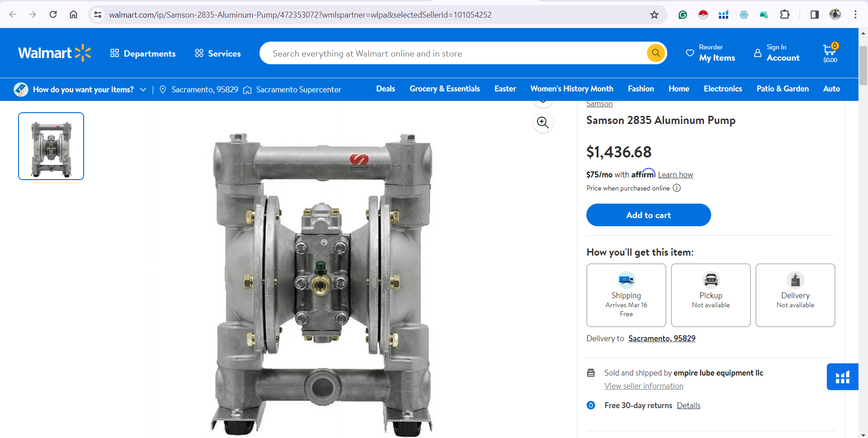Image resolution: width=868 pixels, height=438 pixels.
Task: Click the browser forward arrow
Action: tap(33, 14)
